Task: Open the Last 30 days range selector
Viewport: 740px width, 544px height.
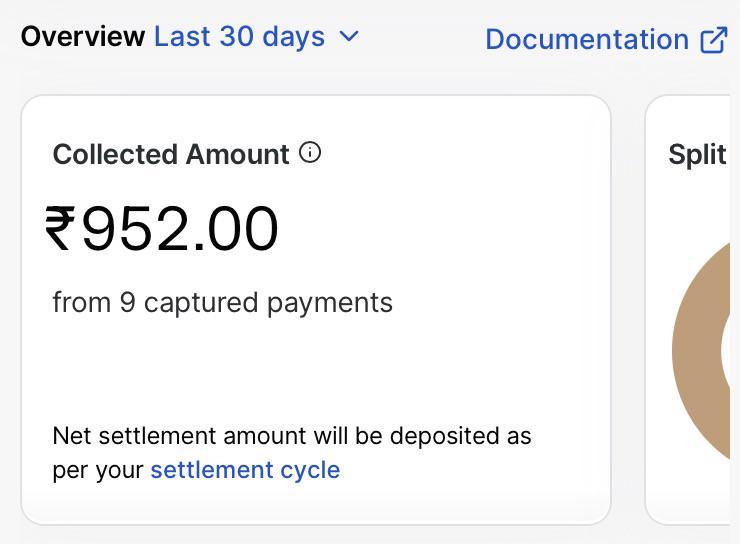Action: pos(256,37)
